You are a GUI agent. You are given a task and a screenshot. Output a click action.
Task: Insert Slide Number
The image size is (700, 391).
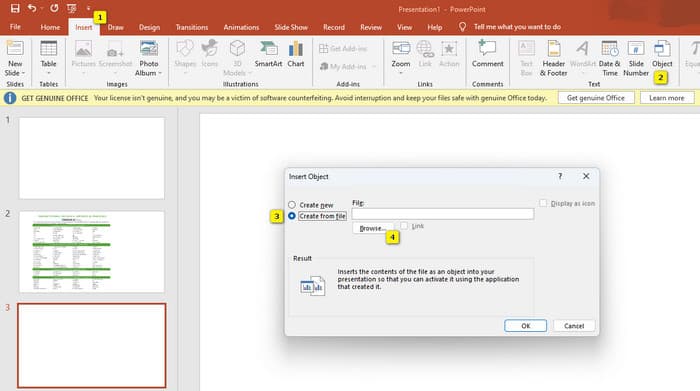coord(636,58)
